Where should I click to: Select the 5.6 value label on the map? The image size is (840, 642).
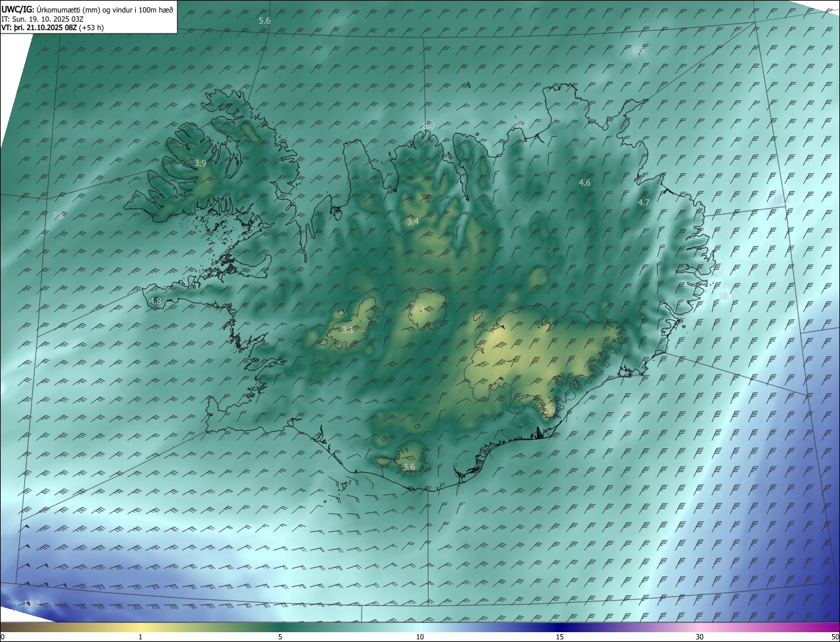coord(264,21)
